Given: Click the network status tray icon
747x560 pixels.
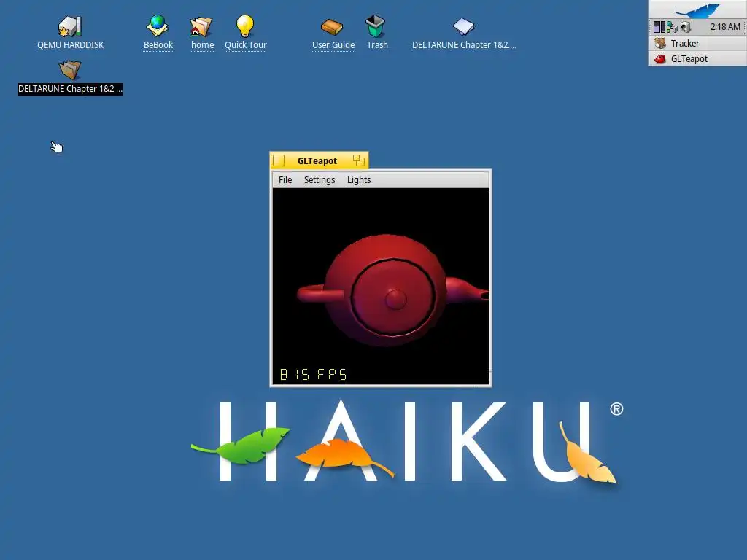Looking at the screenshot, I should coord(672,27).
